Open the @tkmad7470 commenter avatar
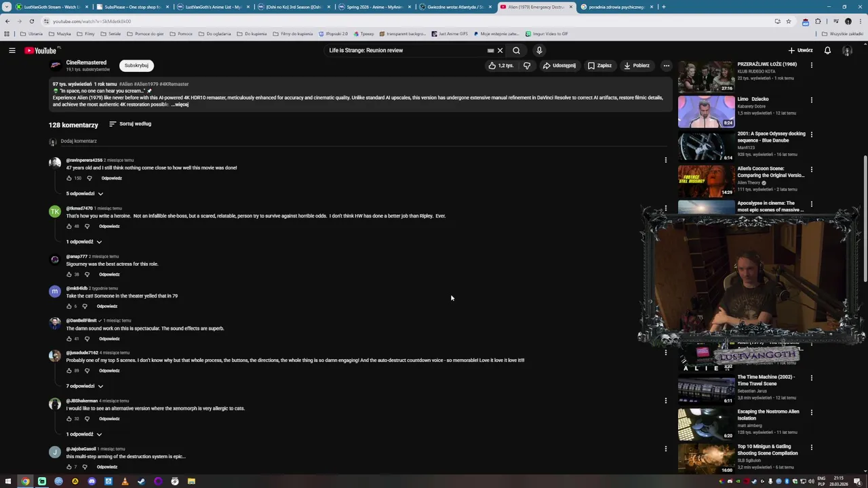Screen dimensions: 868x488 coord(55,211)
